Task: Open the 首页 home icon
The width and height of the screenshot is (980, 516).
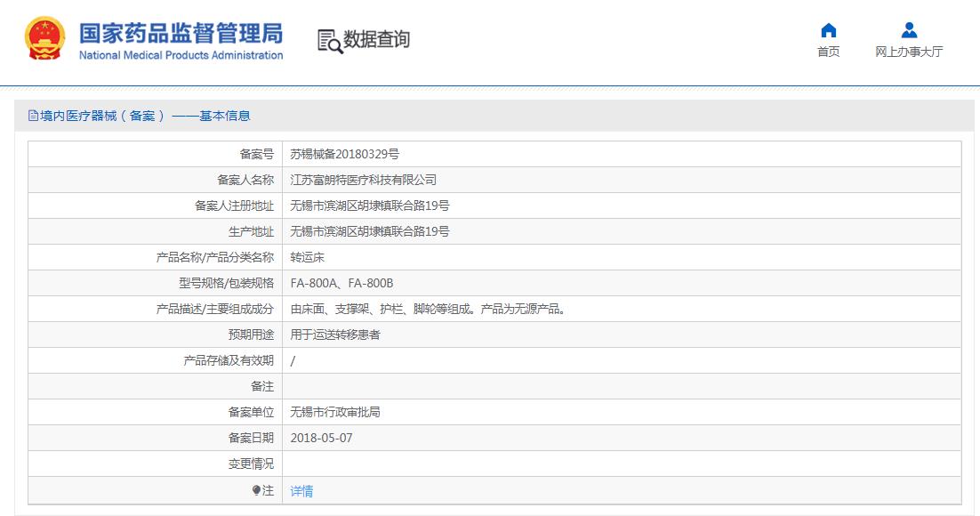Action: 828,30
